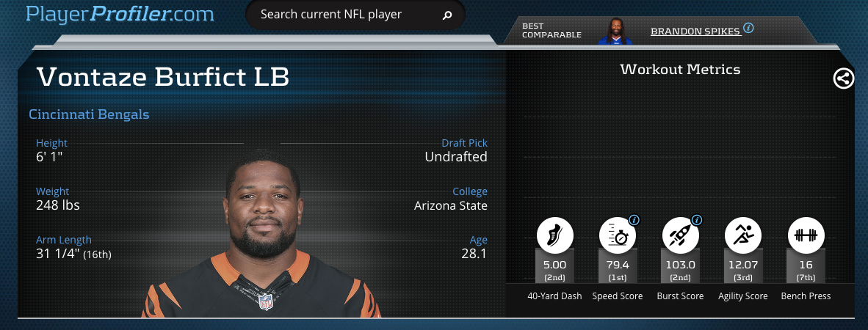The width and height of the screenshot is (868, 330).
Task: Click the Agility Score runner icon
Action: tap(743, 235)
